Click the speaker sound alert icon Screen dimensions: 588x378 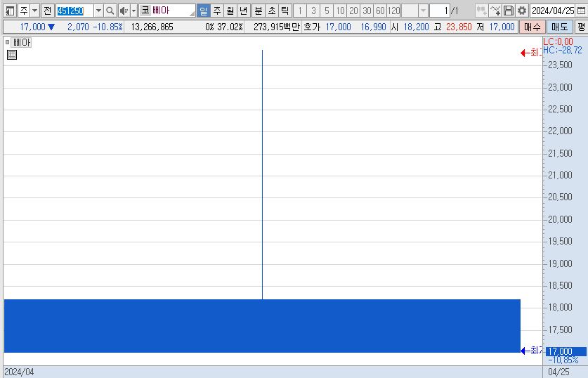coord(124,11)
